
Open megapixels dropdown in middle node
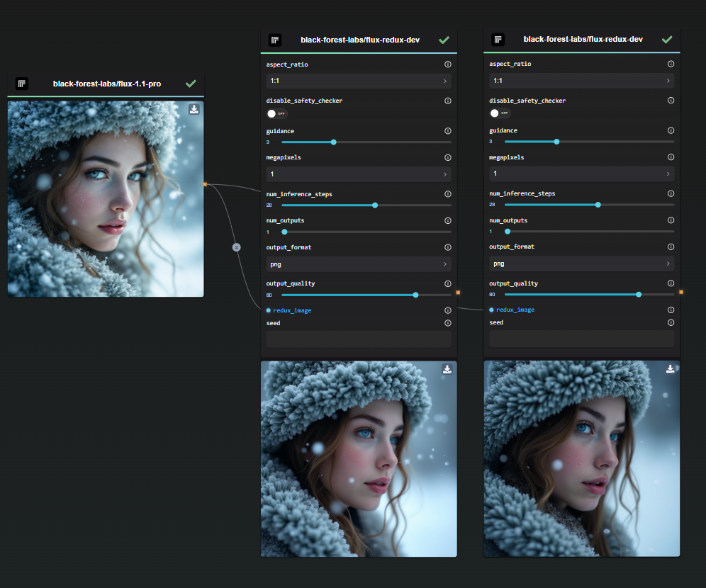click(359, 174)
